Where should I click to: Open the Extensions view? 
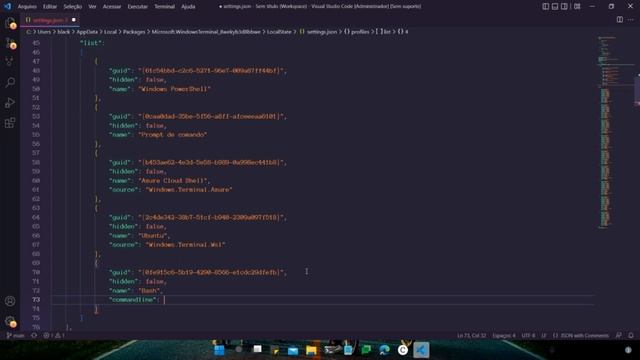click(x=10, y=123)
